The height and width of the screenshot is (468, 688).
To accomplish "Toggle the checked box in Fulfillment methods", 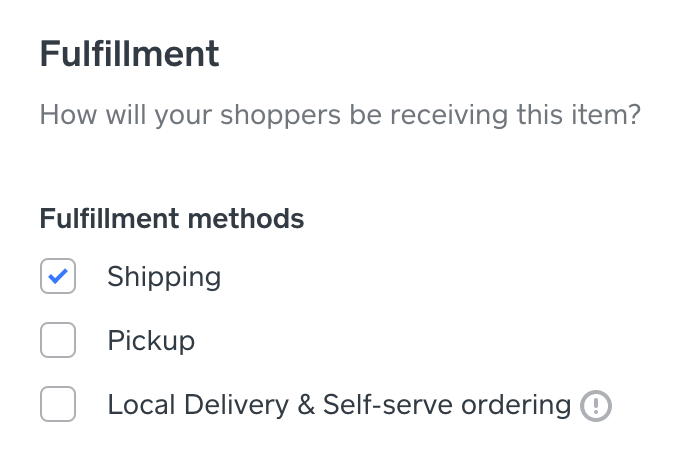I will point(58,277).
